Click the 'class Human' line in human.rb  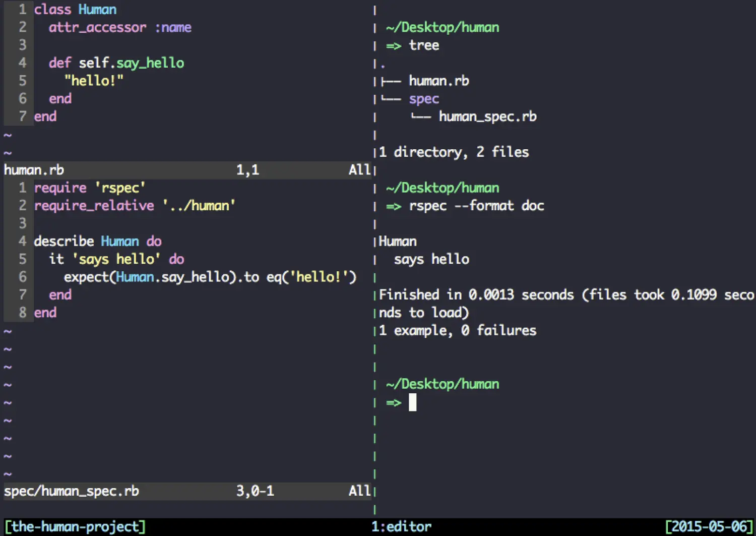(75, 10)
